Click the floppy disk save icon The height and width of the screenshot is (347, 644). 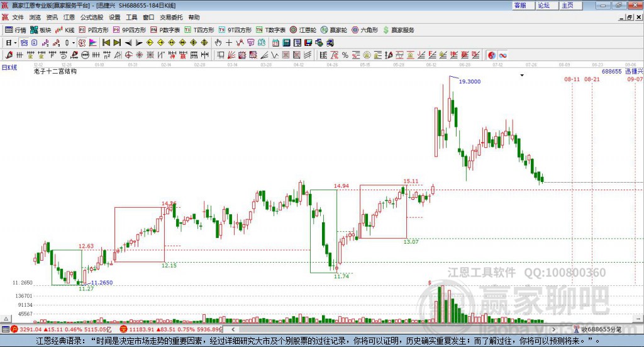click(x=308, y=43)
